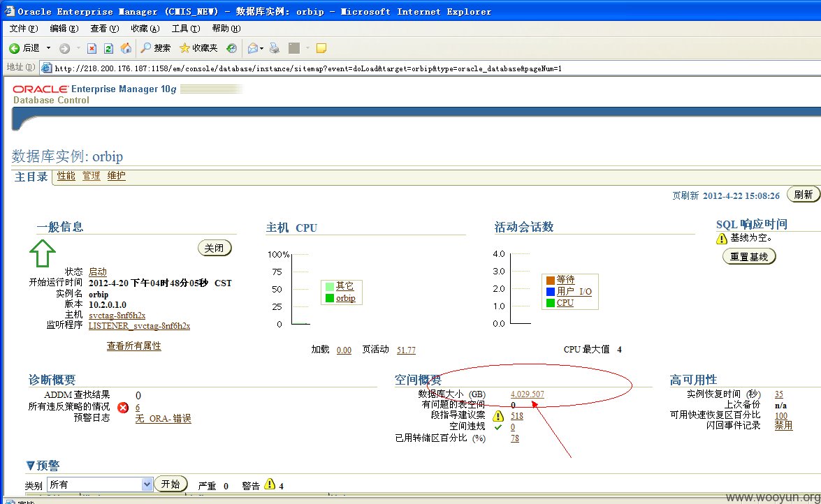Viewport: 821px width, 504px height.
Task: Select the 主目录 tab
Action: 31,177
